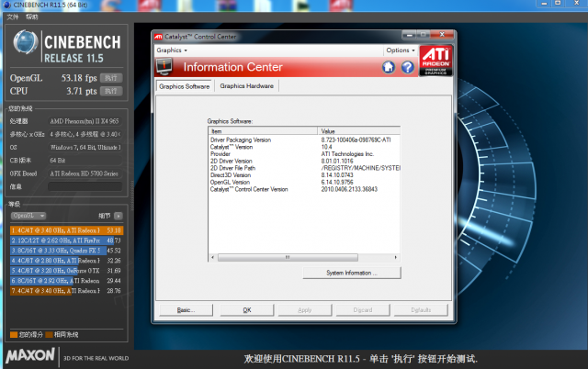Click the Catalyst Control Center title icon
The height and width of the screenshot is (369, 588).
(x=158, y=37)
